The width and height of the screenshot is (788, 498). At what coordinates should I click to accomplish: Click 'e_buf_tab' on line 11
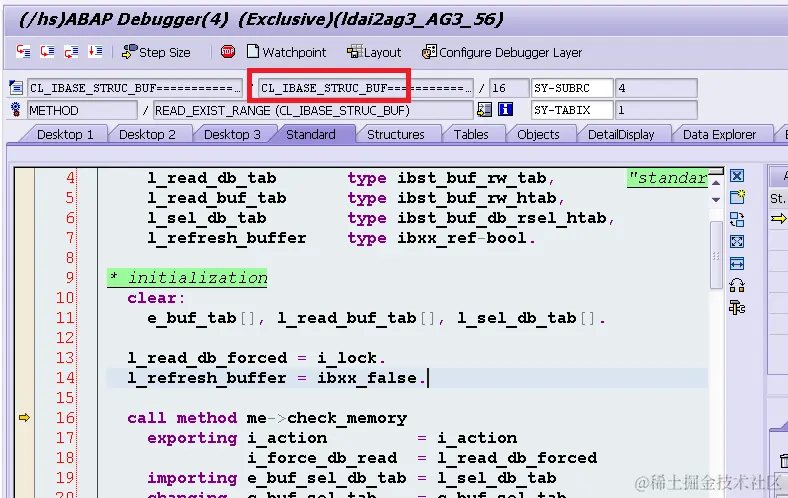[191, 318]
